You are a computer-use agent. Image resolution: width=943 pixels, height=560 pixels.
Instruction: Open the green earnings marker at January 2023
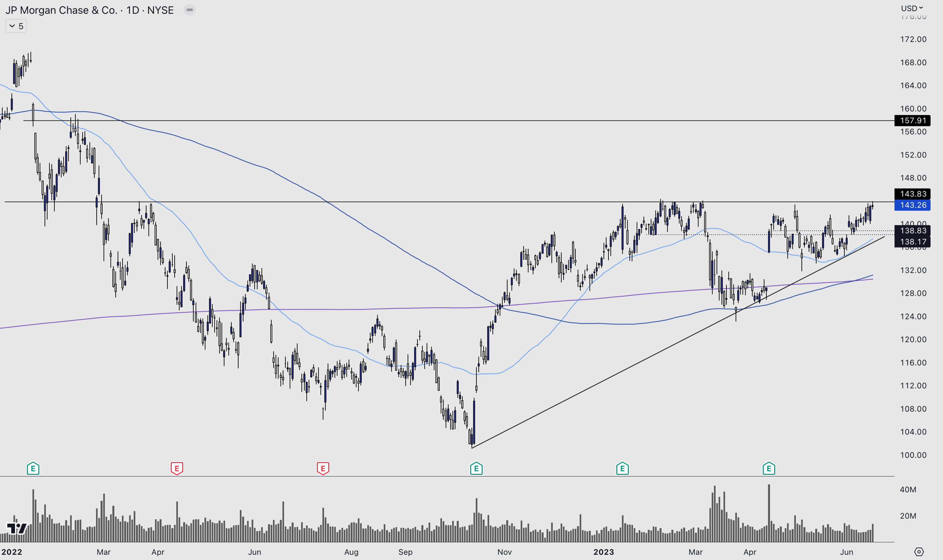(x=622, y=468)
